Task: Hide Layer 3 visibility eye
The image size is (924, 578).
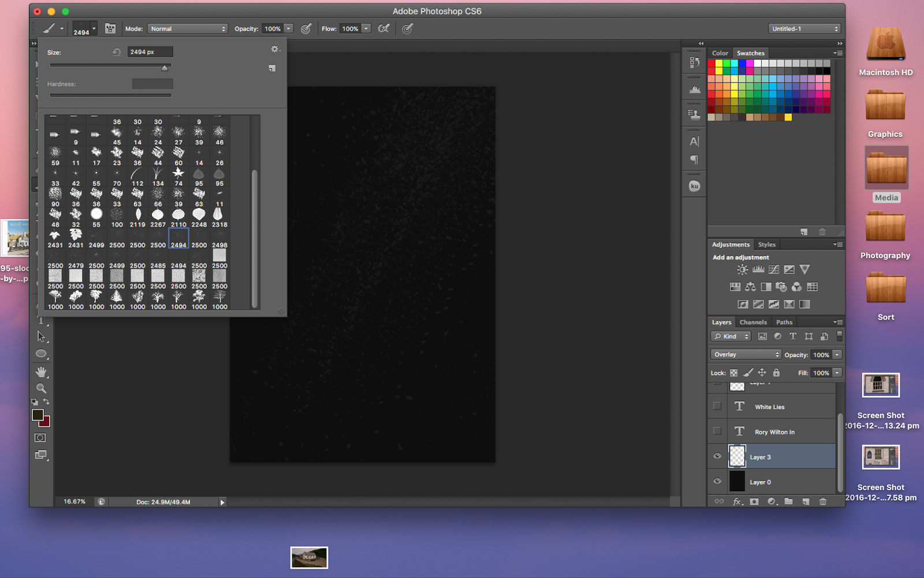Action: [x=717, y=457]
